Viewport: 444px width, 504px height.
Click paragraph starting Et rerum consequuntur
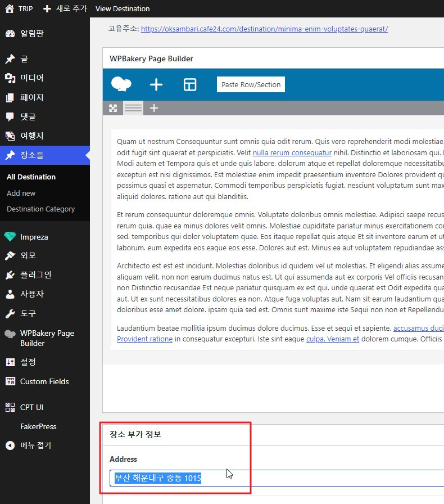click(x=280, y=231)
